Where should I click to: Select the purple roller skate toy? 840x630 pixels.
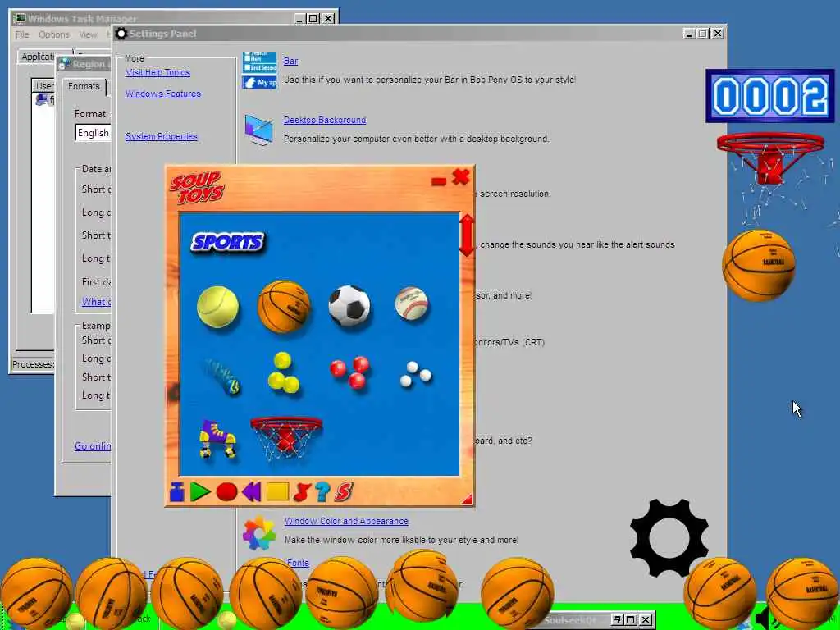217,439
